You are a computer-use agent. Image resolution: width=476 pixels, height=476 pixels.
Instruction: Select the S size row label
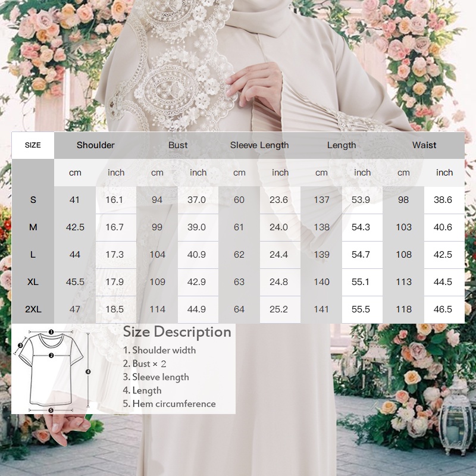point(33,200)
